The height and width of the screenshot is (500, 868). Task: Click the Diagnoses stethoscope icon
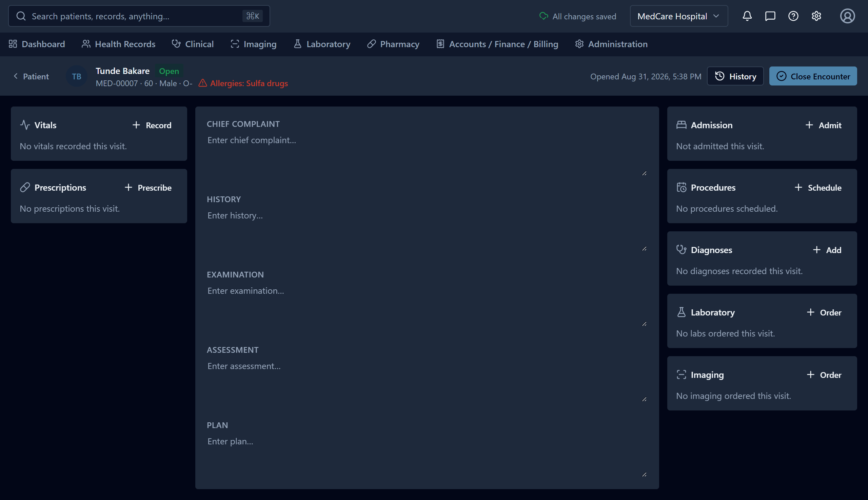pos(681,250)
